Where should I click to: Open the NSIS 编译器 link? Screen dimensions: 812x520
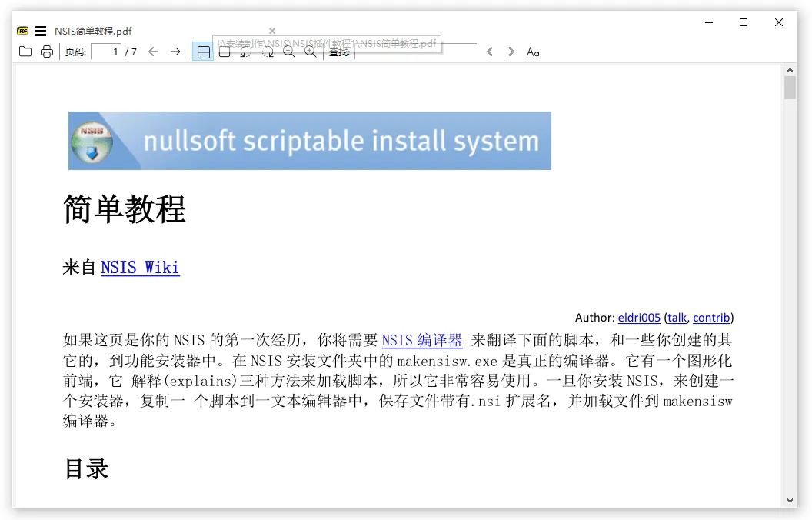(x=422, y=340)
